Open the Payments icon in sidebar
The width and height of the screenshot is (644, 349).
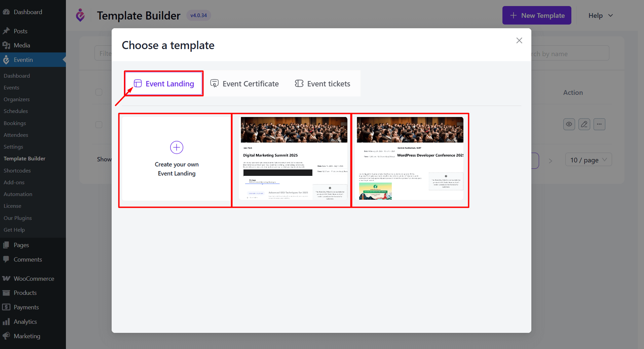[x=6, y=307]
